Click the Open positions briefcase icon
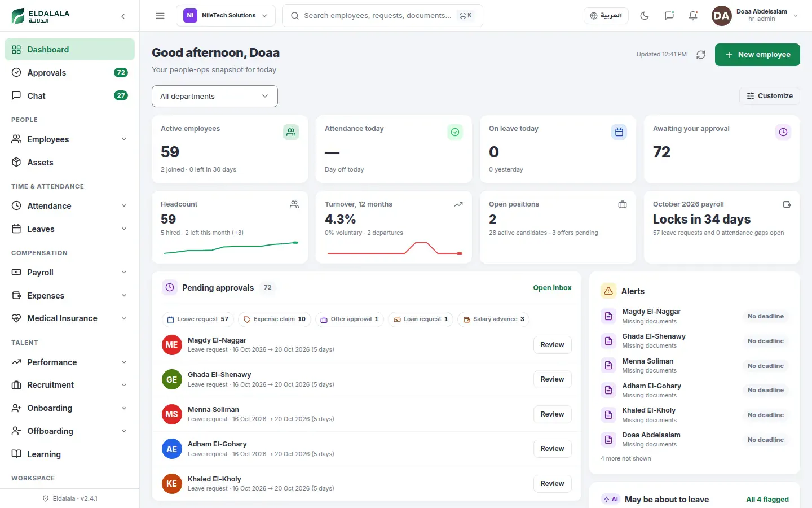 623,204
